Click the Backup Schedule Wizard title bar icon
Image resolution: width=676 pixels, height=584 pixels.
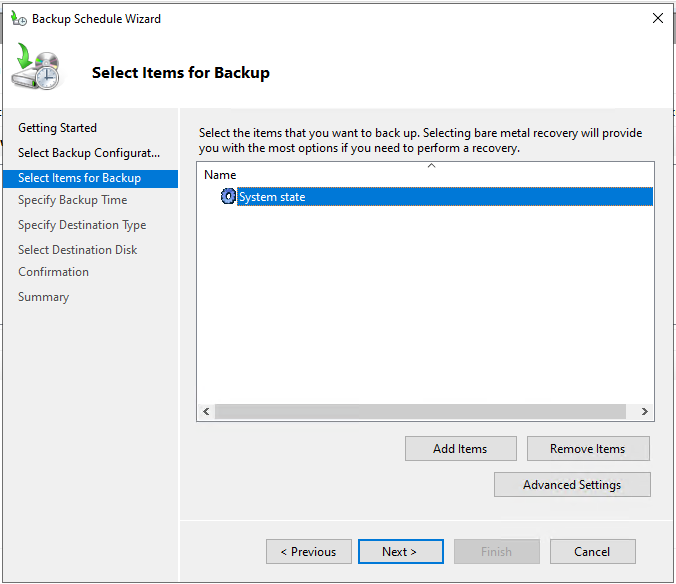(18, 18)
